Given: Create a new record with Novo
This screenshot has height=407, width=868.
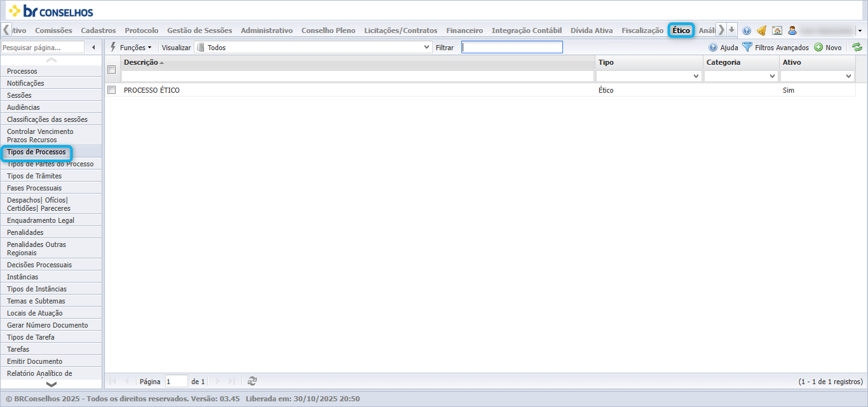Looking at the screenshot, I should click(x=828, y=47).
